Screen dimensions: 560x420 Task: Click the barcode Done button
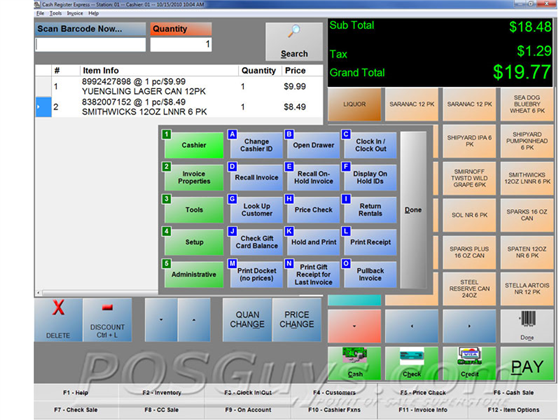(x=527, y=326)
